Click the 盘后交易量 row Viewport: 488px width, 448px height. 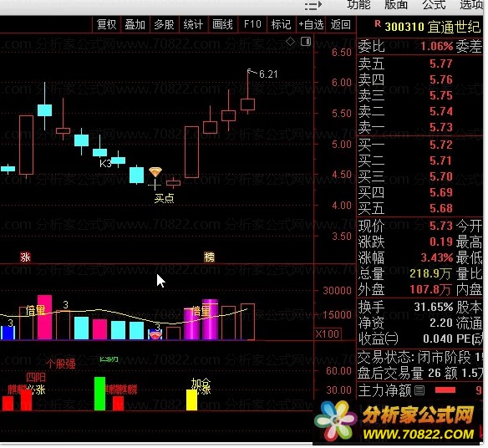(419, 373)
